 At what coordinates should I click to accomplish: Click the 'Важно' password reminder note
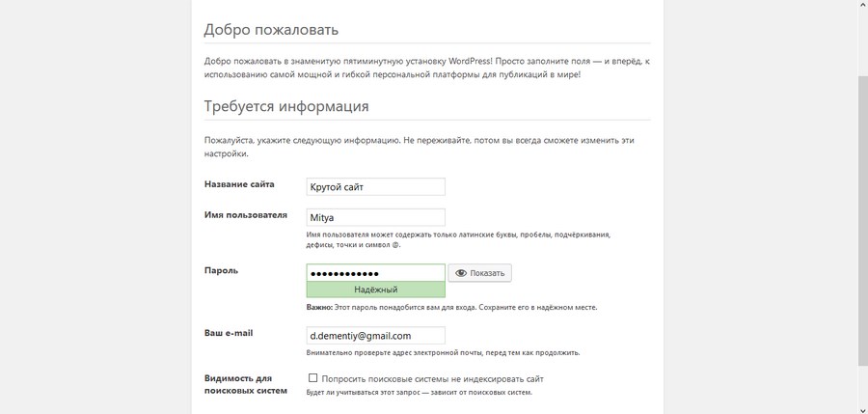pyautogui.click(x=451, y=308)
